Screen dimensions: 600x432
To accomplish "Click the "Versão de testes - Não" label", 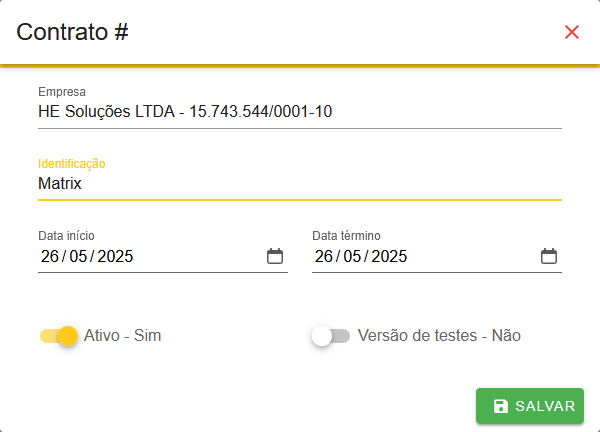I will point(439,336).
